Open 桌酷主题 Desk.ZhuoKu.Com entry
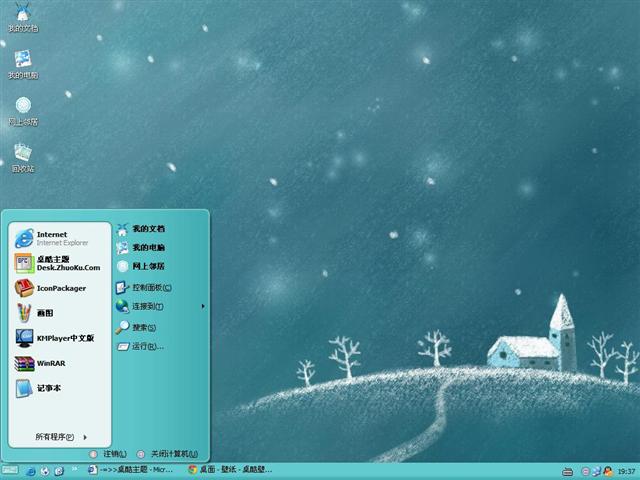The height and width of the screenshot is (480, 640). click(x=60, y=263)
